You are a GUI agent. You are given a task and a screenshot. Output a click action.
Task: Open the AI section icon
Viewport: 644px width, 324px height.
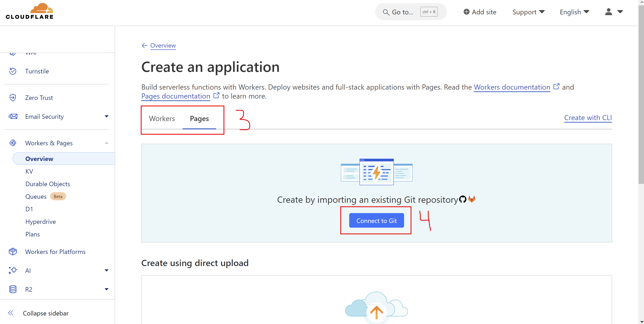pyautogui.click(x=13, y=270)
